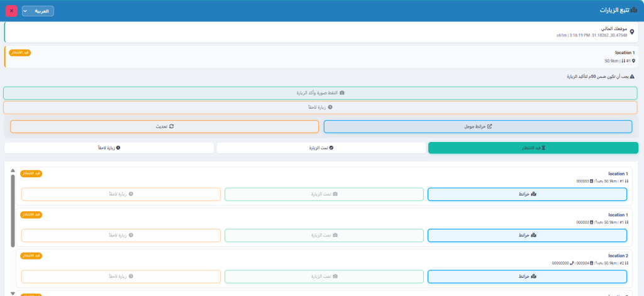Screen dimensions: 644x296
Task: Open the map icon button for location 2
Action: (527, 277)
